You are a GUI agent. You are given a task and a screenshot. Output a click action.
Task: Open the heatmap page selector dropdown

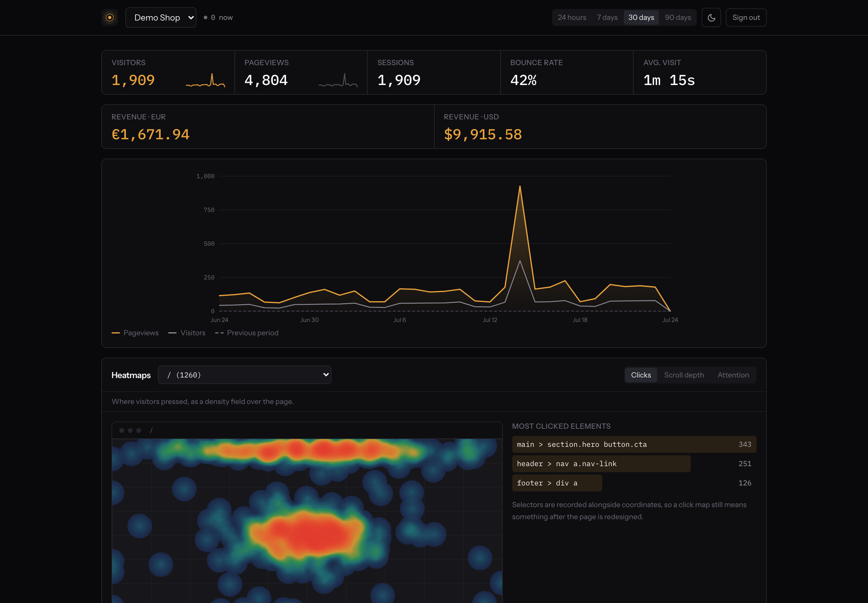[x=244, y=375]
